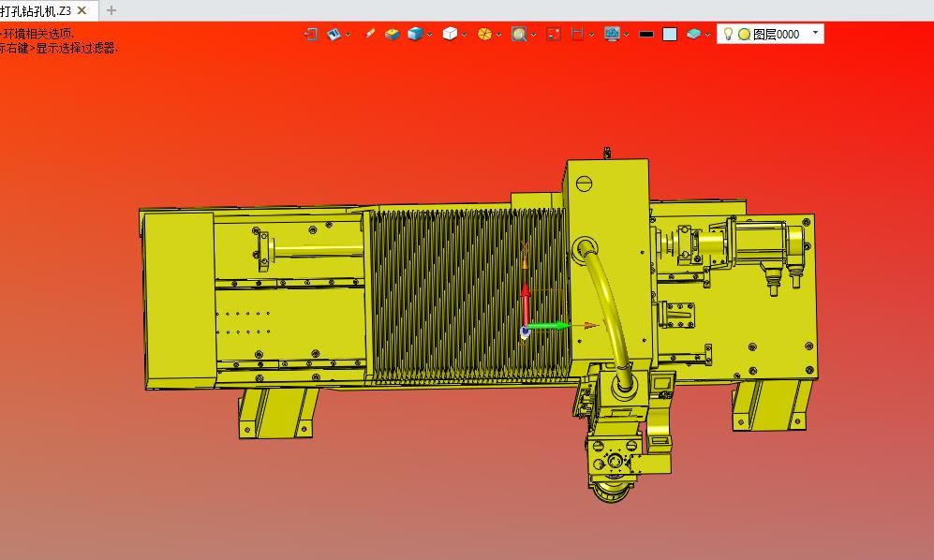Click the black line color swatch
The width and height of the screenshot is (934, 560).
646,35
